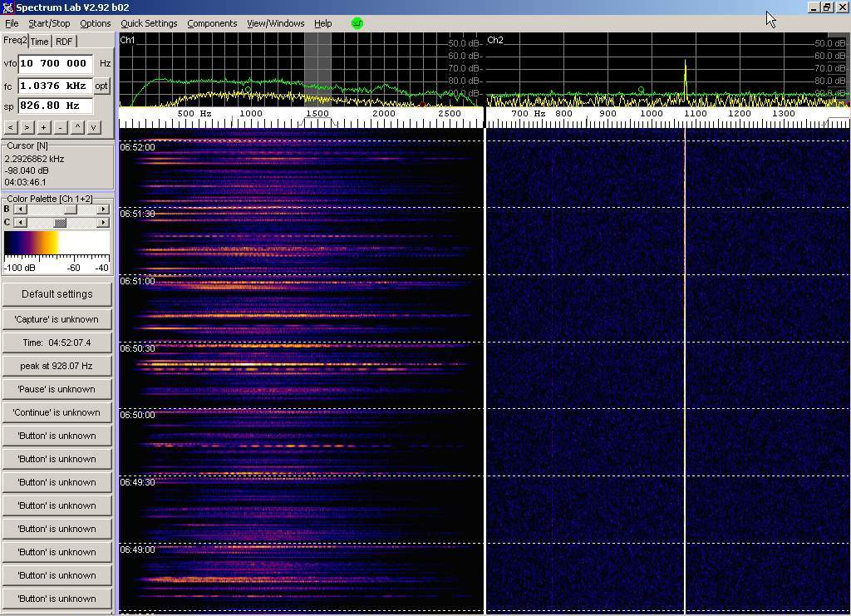Click the vfo frequency input field

pyautogui.click(x=55, y=63)
